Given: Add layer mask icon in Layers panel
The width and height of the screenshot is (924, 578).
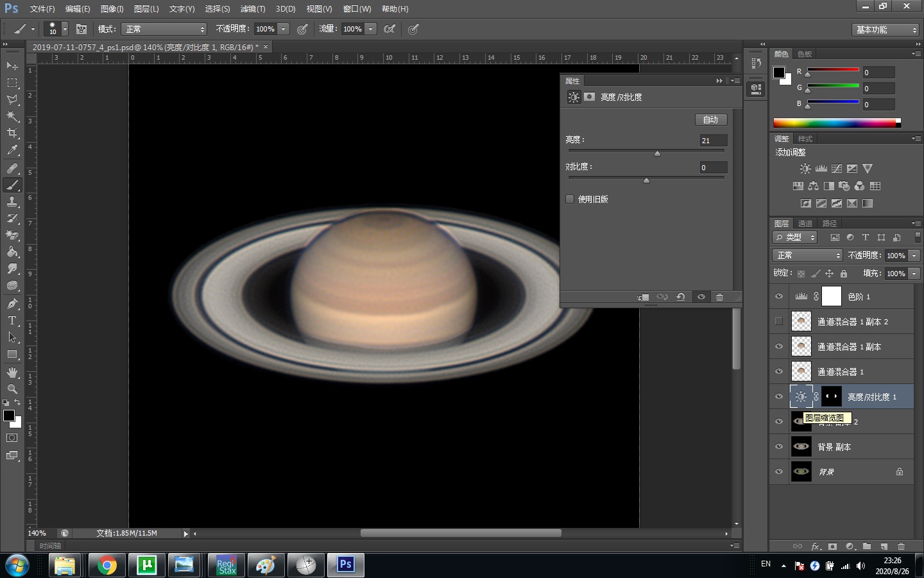Looking at the screenshot, I should [832, 547].
